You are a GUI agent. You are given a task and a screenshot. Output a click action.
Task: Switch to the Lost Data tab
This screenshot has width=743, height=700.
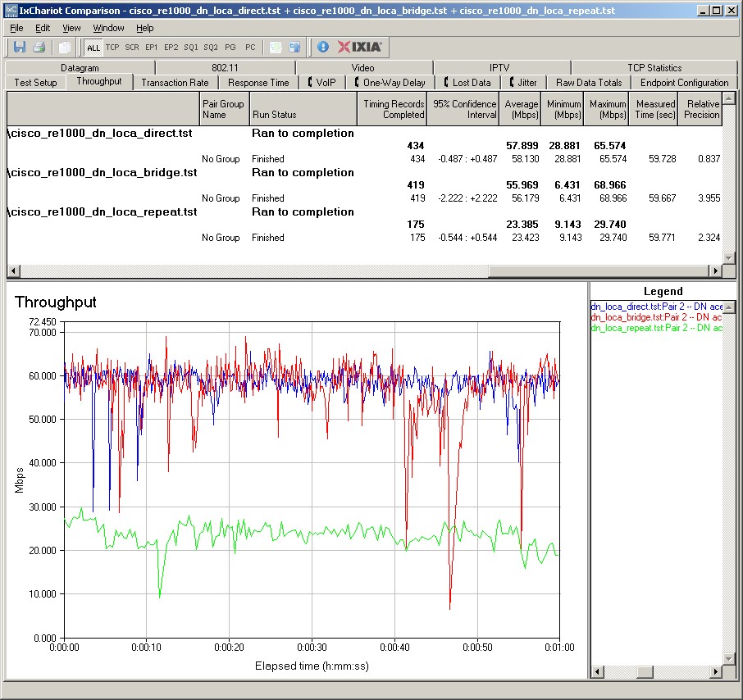click(x=467, y=83)
